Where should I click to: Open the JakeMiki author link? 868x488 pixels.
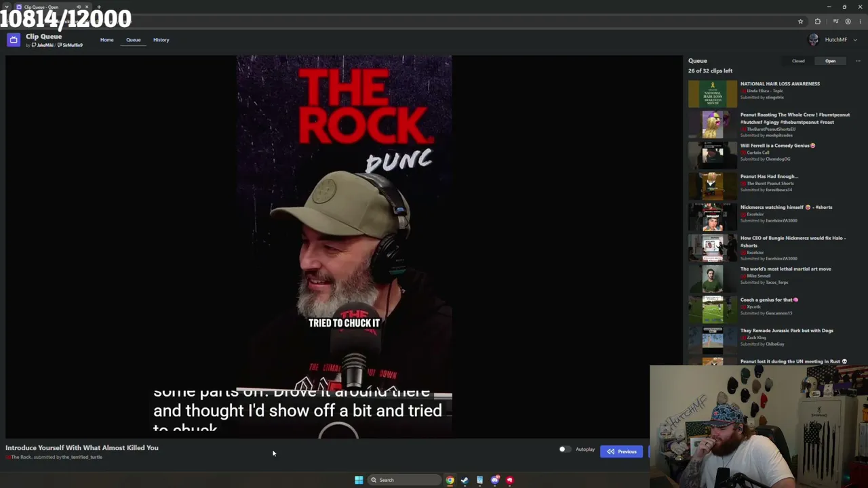pyautogui.click(x=43, y=45)
